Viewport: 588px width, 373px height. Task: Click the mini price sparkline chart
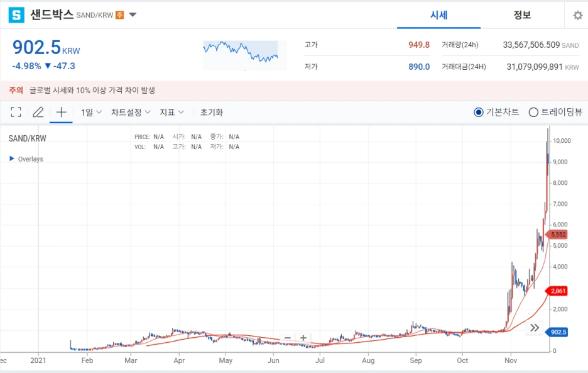coord(244,55)
